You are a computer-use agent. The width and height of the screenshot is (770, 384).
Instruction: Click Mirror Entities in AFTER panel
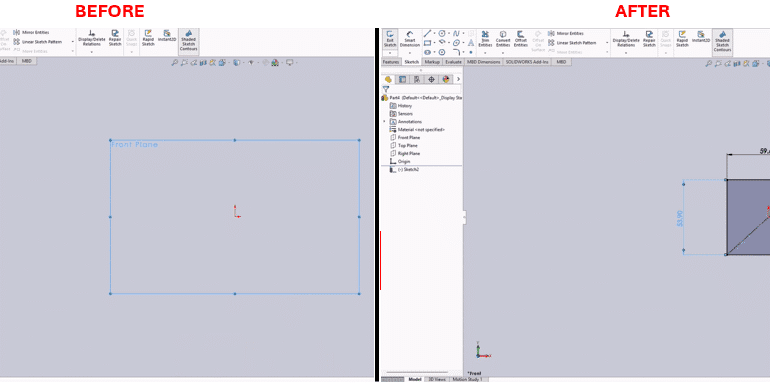tap(566, 33)
